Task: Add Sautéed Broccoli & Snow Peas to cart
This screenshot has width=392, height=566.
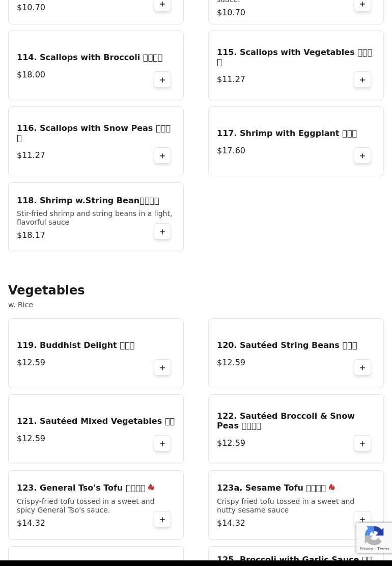Action: (x=362, y=444)
